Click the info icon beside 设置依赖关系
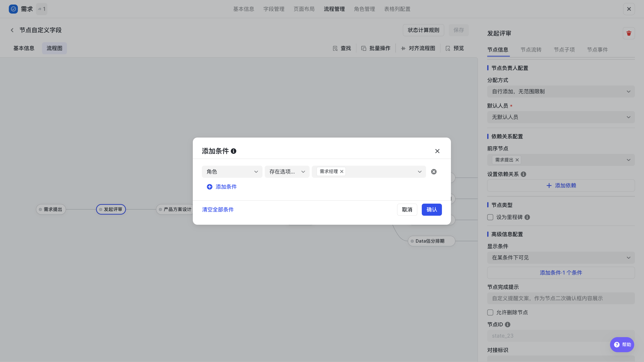The height and width of the screenshot is (362, 644). pyautogui.click(x=523, y=174)
